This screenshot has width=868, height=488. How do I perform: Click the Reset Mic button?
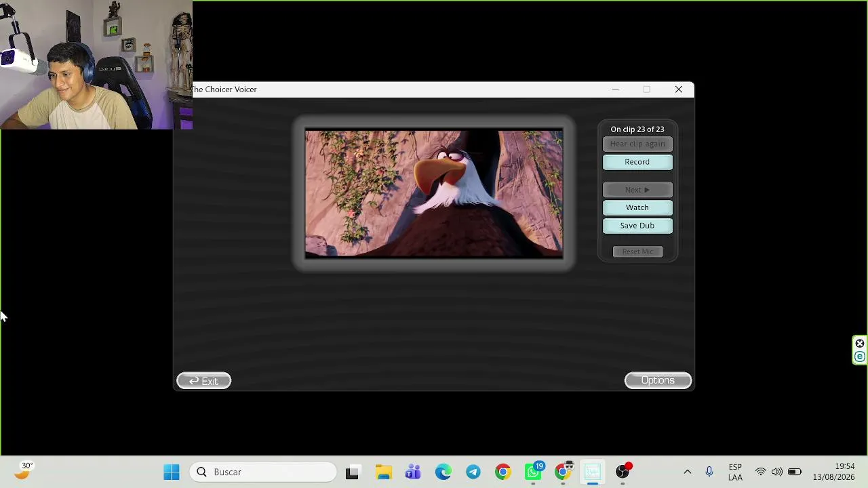637,251
